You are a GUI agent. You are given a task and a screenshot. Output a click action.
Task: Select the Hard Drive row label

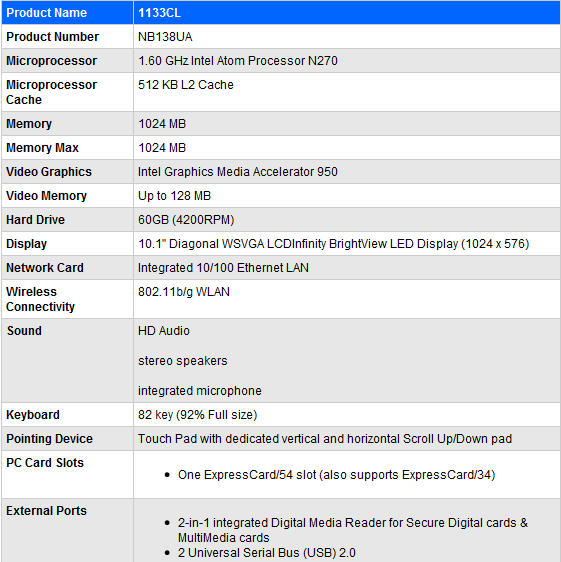[35, 220]
